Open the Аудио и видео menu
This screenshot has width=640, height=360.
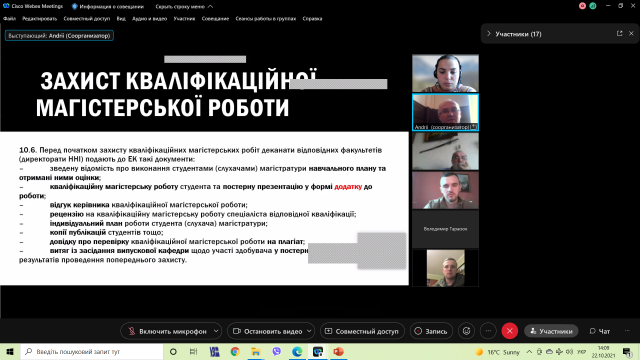click(x=149, y=18)
